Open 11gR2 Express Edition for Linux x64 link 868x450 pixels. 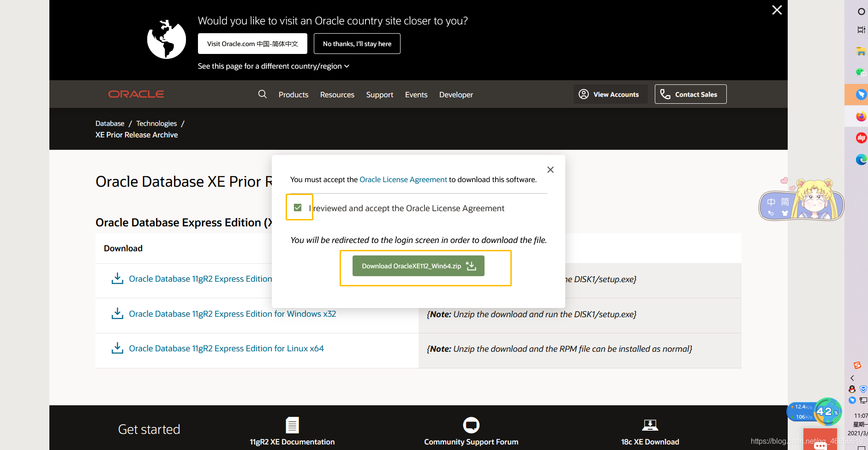pos(227,349)
